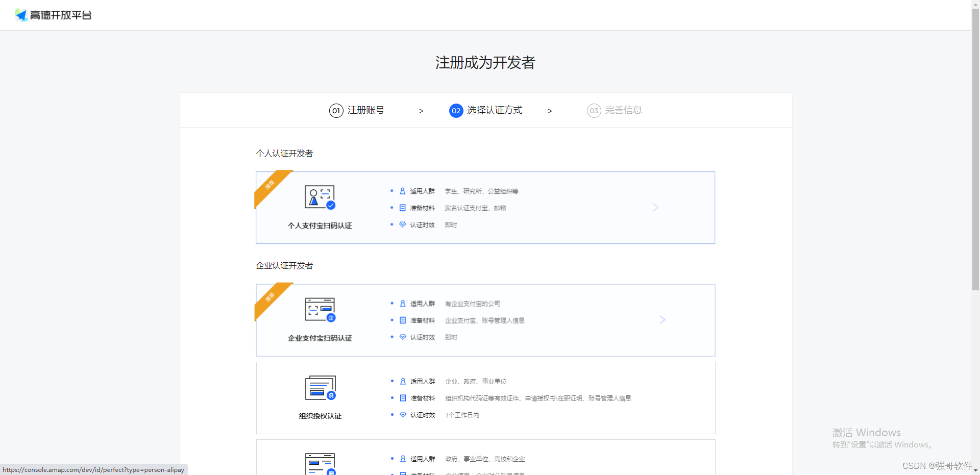Click 认证时效 diamond icon in personal Alipay card
The image size is (980, 475).
402,224
